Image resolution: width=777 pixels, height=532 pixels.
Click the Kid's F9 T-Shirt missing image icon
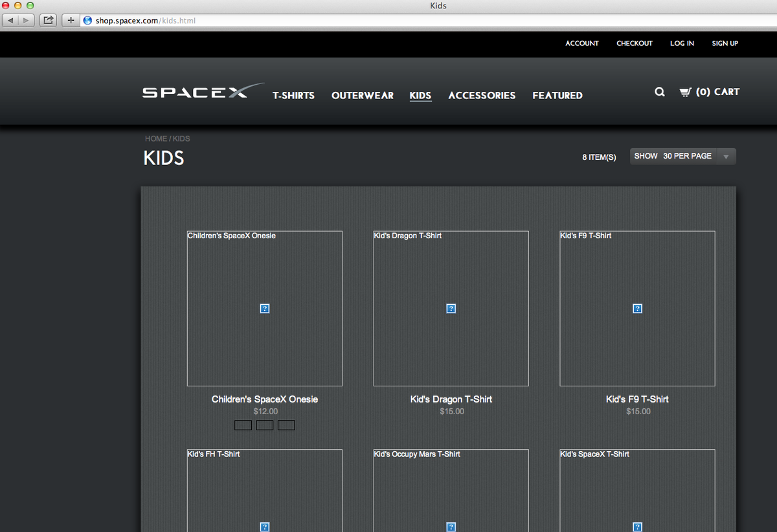[637, 309]
